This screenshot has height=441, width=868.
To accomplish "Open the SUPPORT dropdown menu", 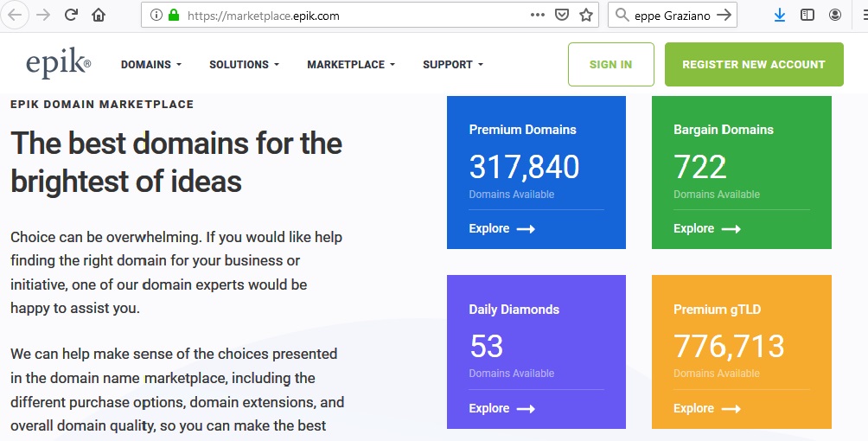I will pyautogui.click(x=452, y=65).
